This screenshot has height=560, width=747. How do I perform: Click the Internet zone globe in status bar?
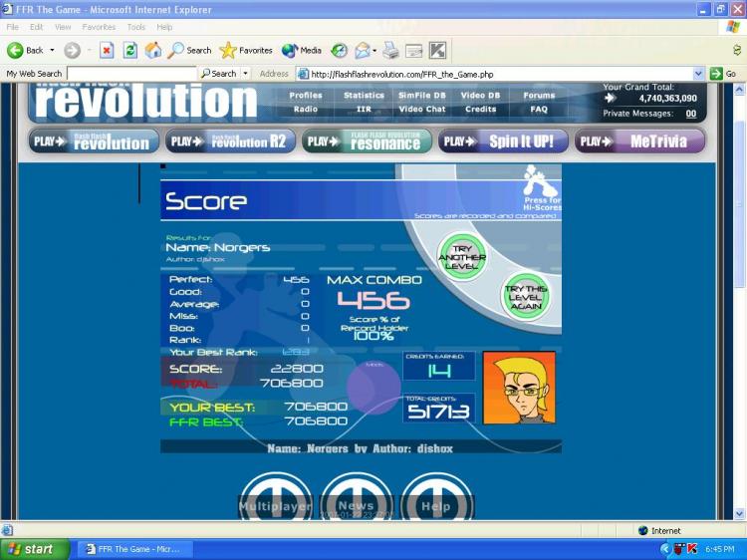click(x=643, y=530)
